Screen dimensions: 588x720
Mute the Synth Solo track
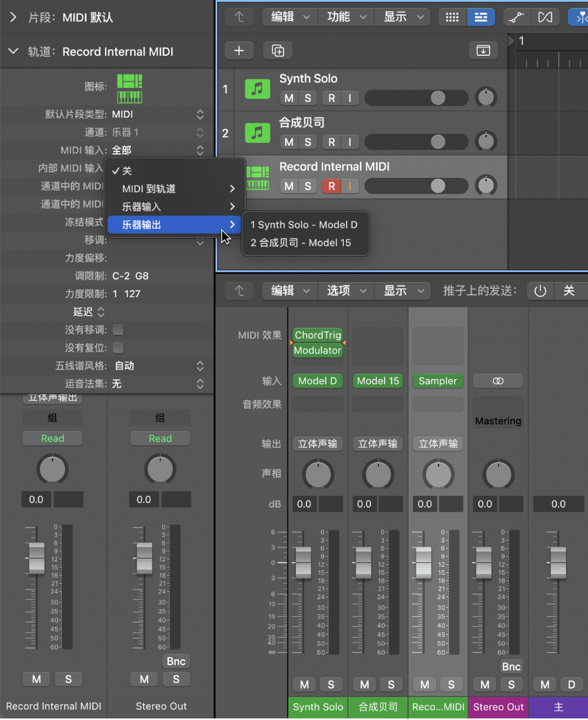tap(288, 98)
